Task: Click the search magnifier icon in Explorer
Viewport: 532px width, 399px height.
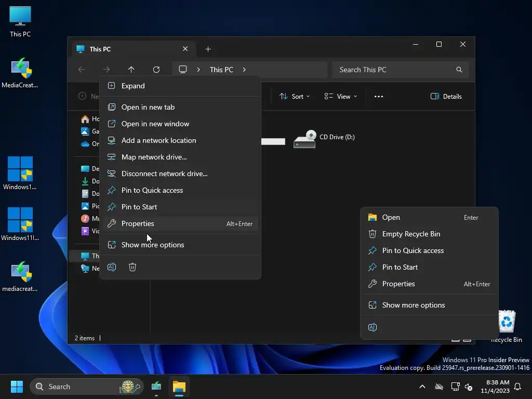Action: [459, 70]
